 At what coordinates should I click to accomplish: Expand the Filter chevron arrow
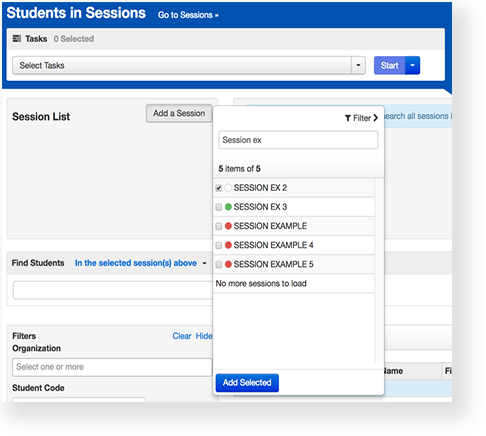pyautogui.click(x=376, y=118)
